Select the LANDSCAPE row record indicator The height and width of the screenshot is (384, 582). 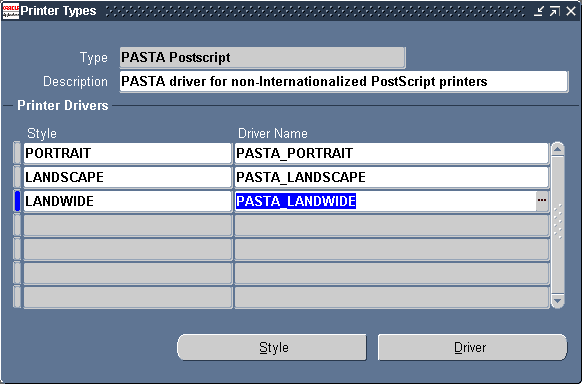pos(17,177)
